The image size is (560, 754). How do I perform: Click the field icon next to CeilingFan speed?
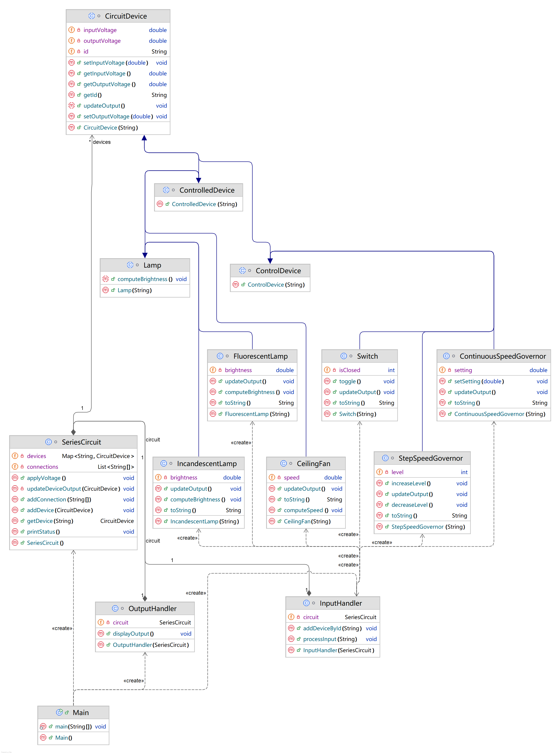272,477
